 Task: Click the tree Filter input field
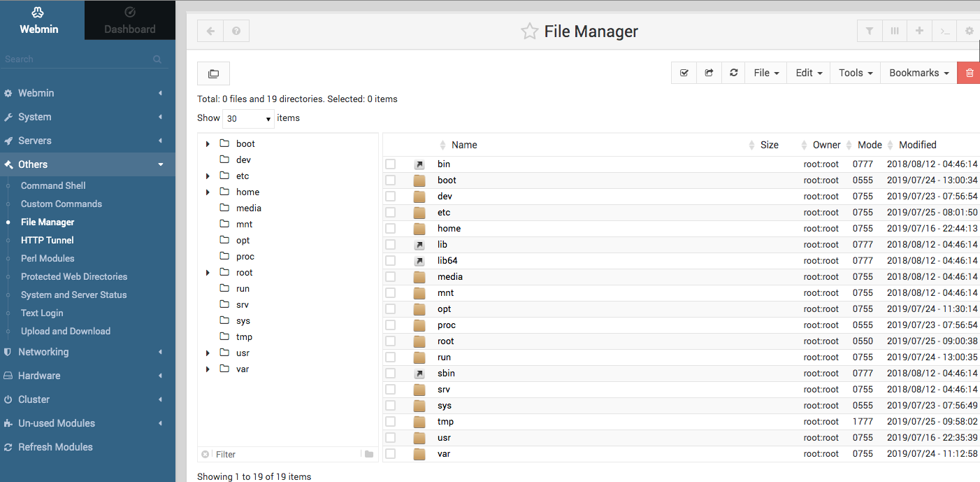tap(287, 454)
